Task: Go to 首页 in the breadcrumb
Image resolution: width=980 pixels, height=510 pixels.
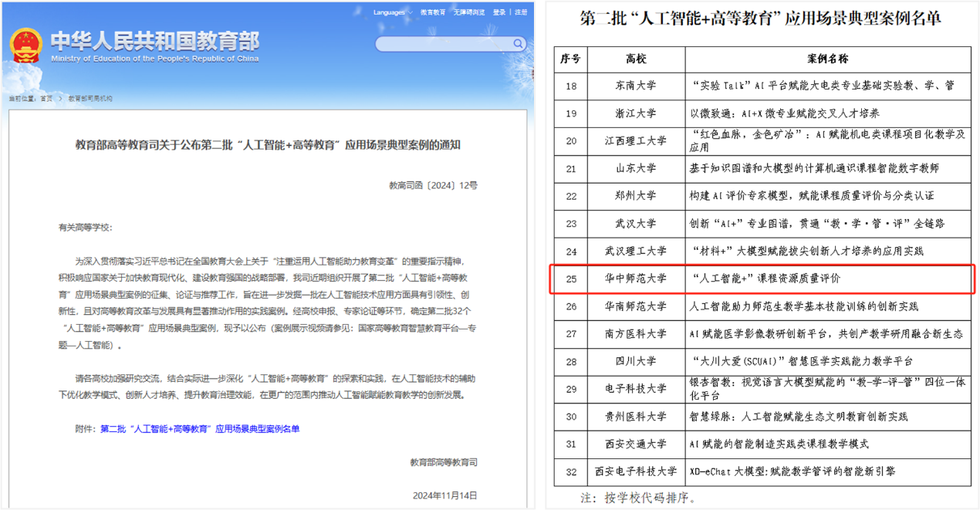Action: 47,99
